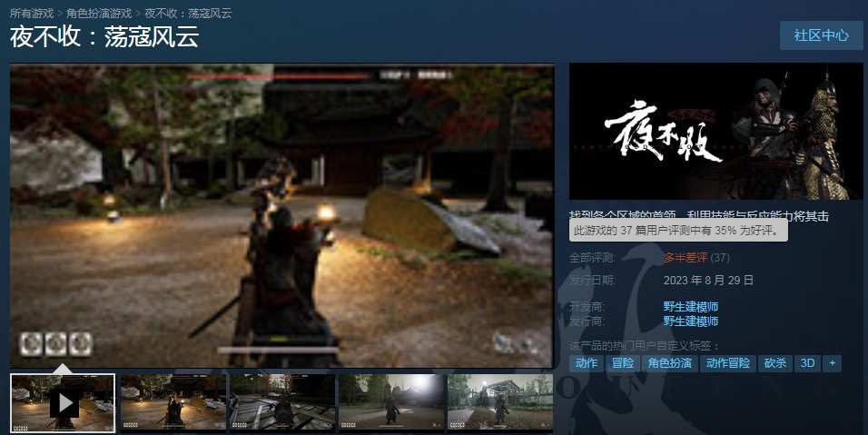Show the second screenshot thumbnail
This screenshot has height=435, width=868.
173,402
